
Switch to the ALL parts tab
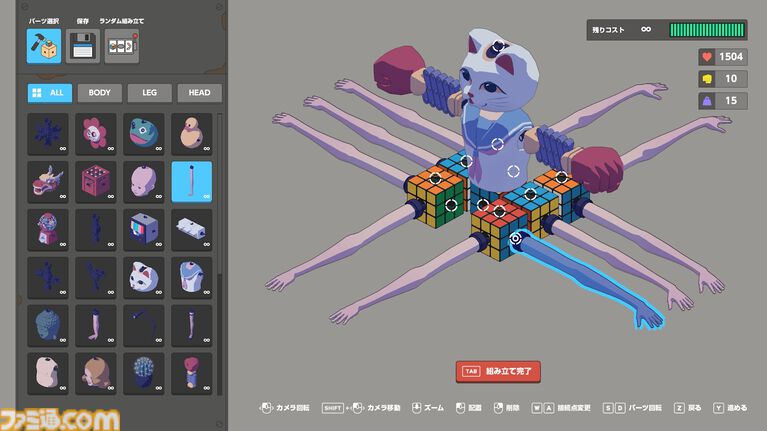pos(50,93)
